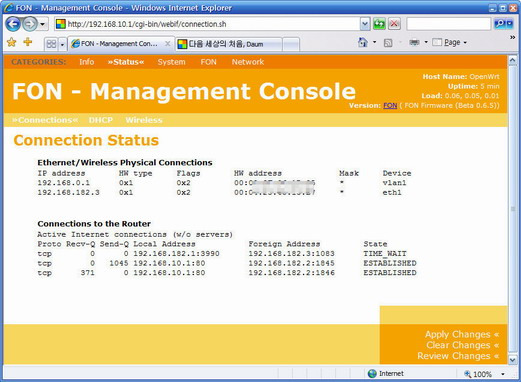
Task: Click the Print icon
Action: click(x=414, y=42)
